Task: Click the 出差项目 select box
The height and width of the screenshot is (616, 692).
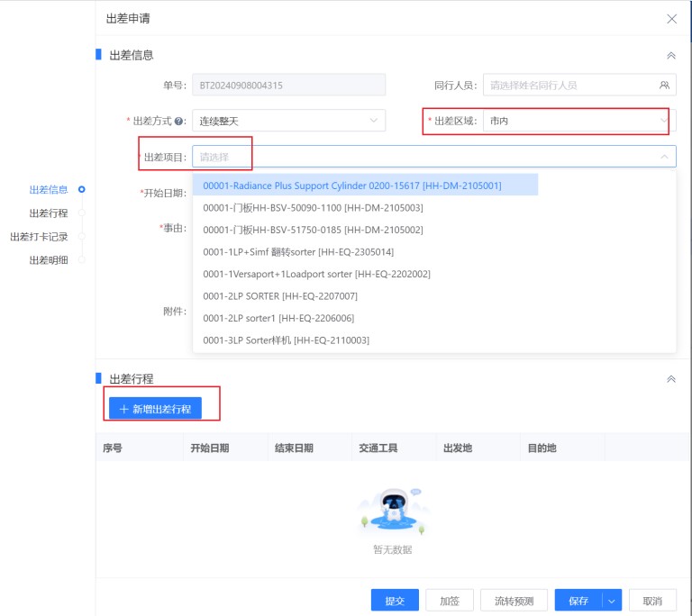Action: 432,157
